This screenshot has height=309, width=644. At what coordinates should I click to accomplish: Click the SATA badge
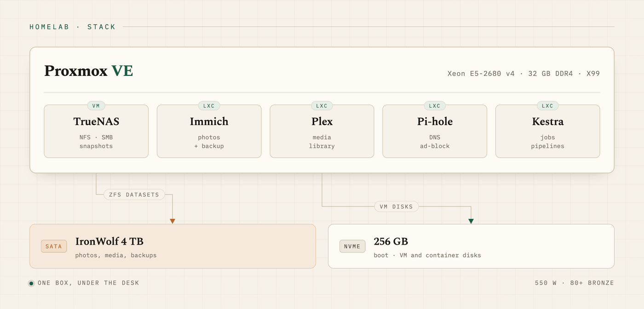click(x=54, y=246)
